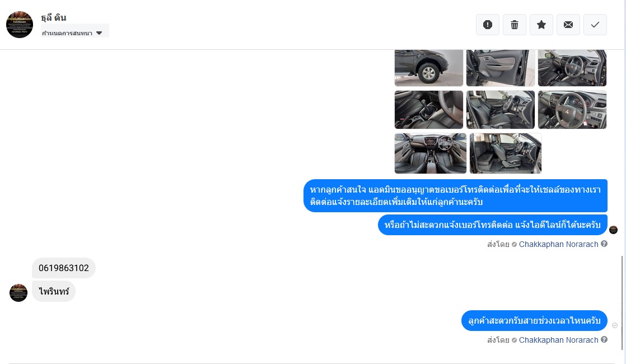Click the delivered status icon by last message
Image resolution: width=626 pixels, height=364 pixels.
[x=615, y=326]
